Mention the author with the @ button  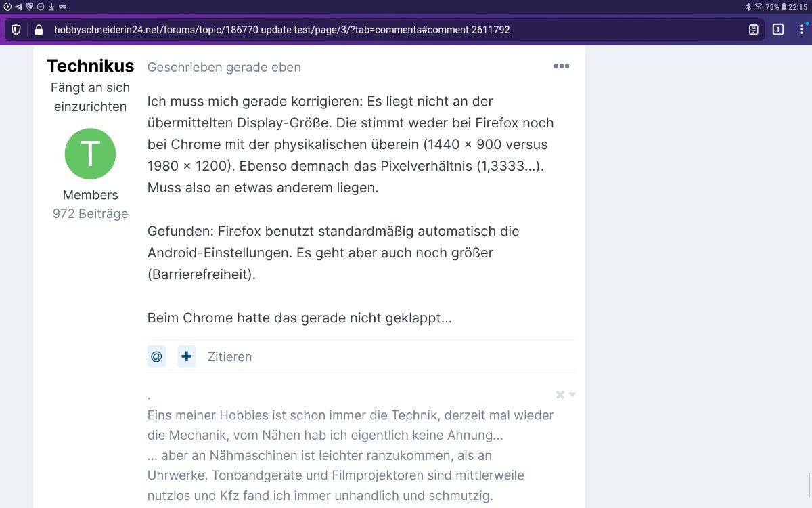[x=156, y=356]
